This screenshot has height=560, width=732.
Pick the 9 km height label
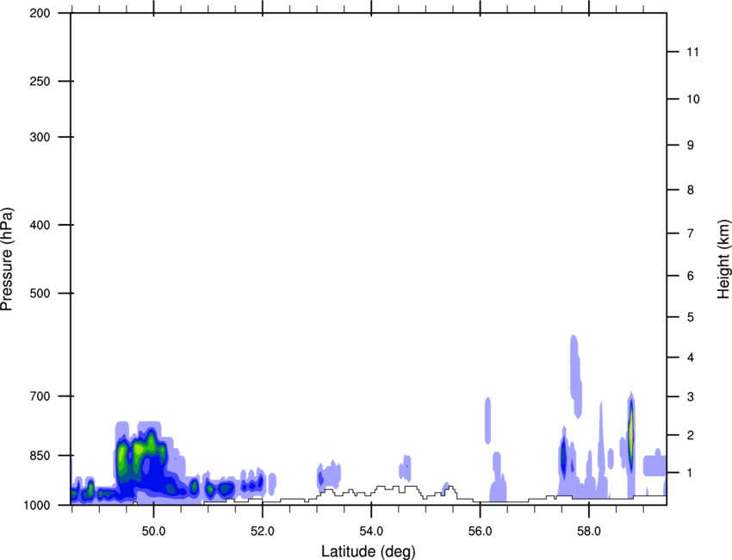pyautogui.click(x=691, y=146)
